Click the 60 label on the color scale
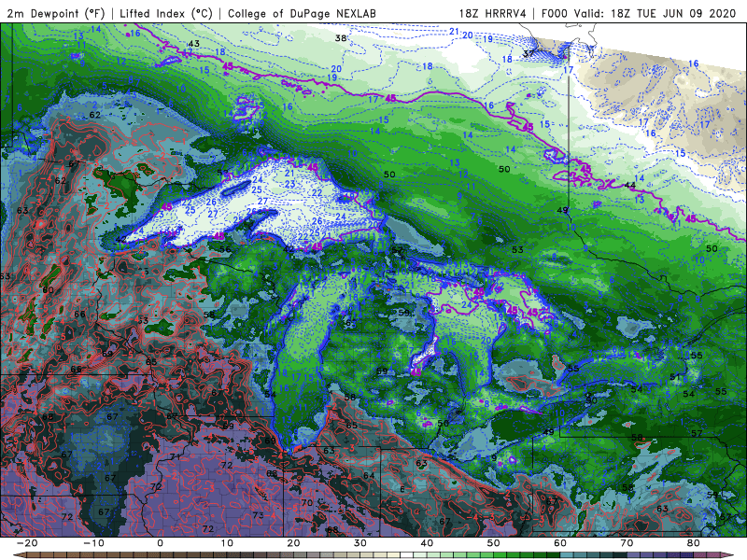The width and height of the screenshot is (747, 560). click(560, 543)
